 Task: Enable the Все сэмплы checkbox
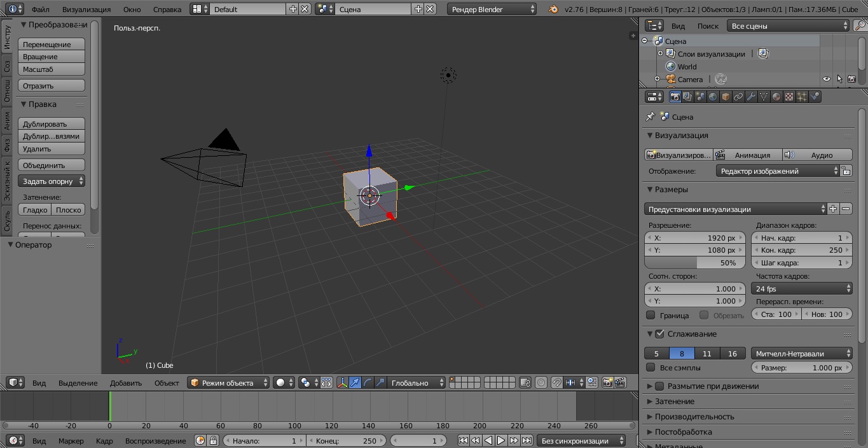click(651, 367)
